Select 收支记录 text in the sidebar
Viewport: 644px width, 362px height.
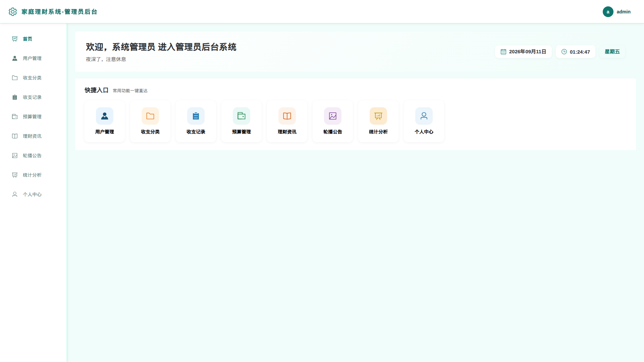tap(32, 97)
